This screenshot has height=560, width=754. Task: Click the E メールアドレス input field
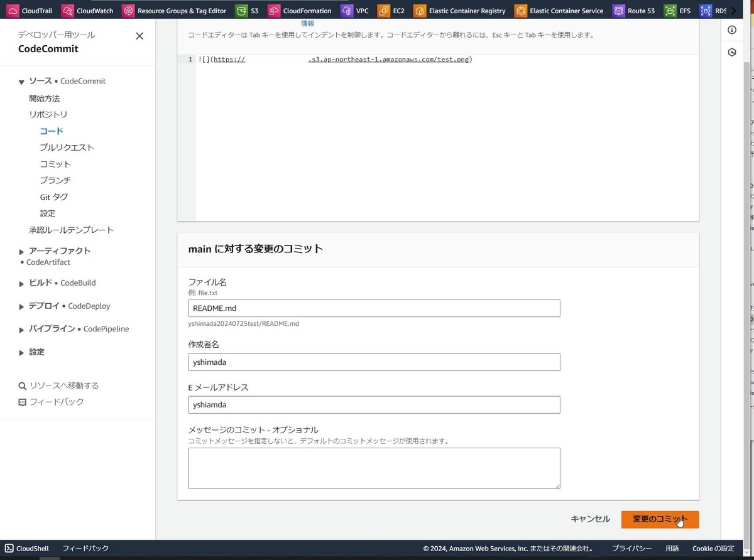(374, 405)
